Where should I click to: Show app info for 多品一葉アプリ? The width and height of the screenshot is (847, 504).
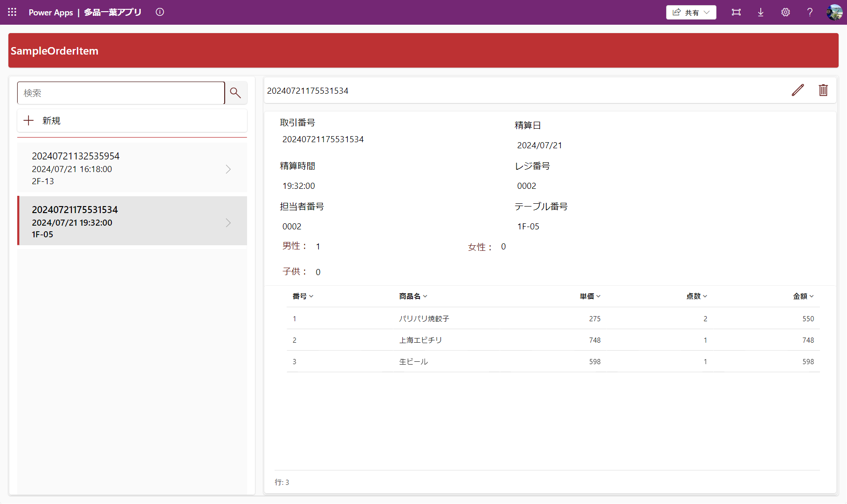point(160,12)
